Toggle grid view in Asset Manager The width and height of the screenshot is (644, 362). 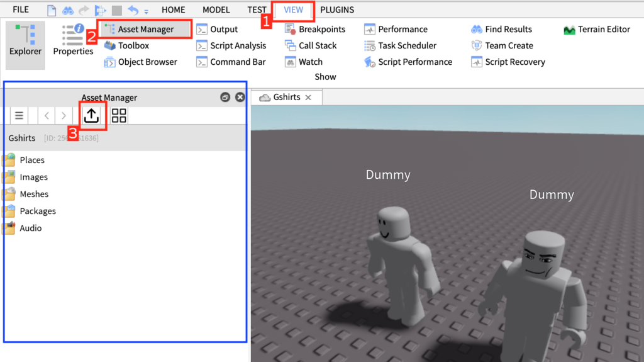point(119,116)
